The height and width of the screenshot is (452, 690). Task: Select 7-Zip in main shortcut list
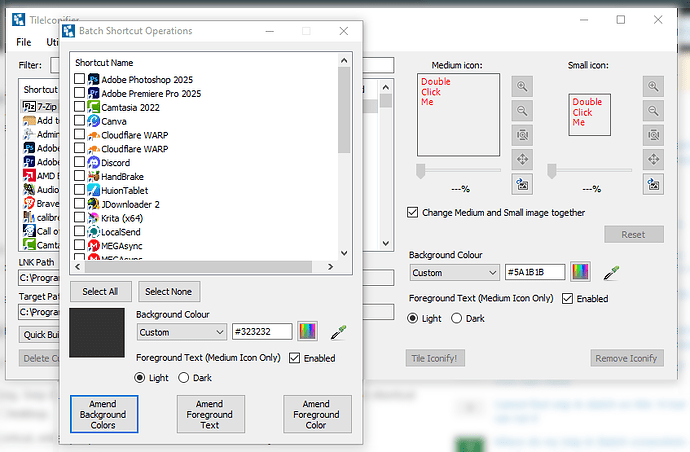40,107
